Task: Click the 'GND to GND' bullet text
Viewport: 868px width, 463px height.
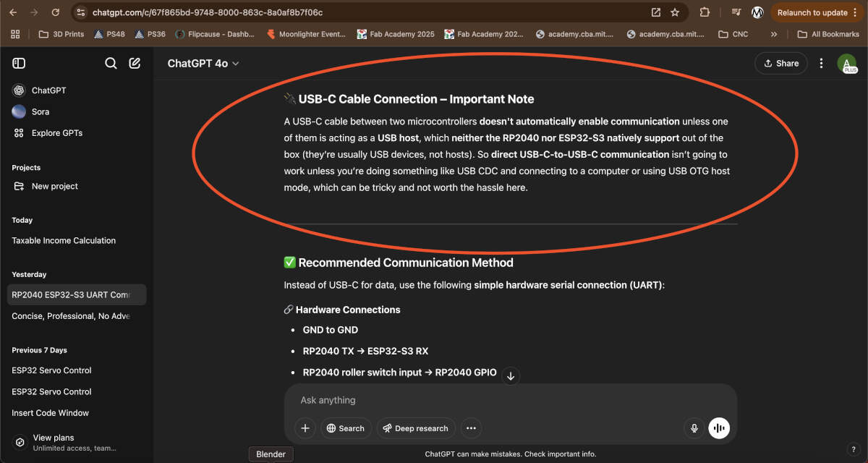Action: point(331,330)
